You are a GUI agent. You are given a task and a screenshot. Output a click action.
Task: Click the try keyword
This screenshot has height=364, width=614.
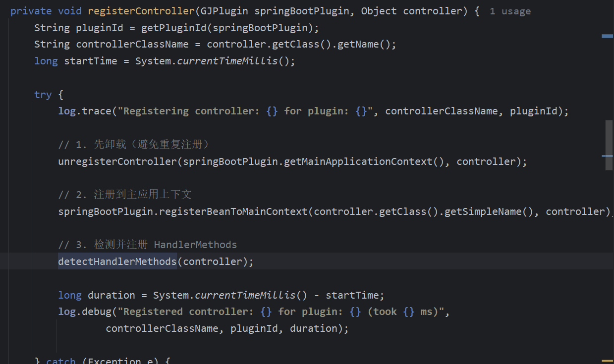tap(43, 95)
